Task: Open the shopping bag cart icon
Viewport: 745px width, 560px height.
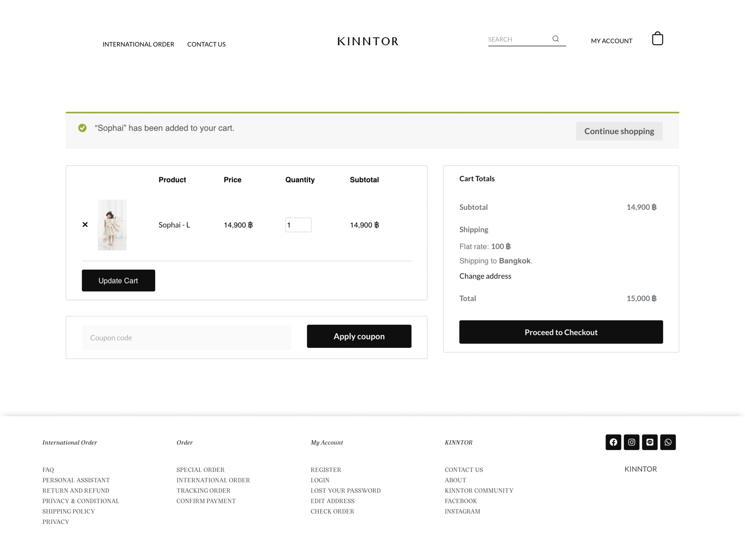Action: click(657, 38)
